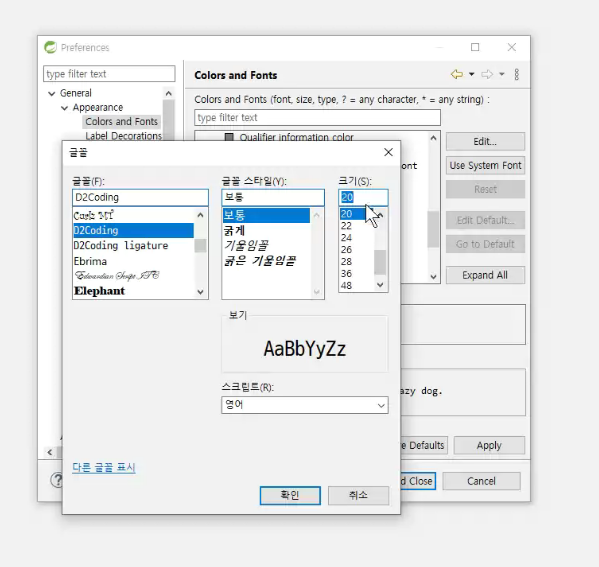Click the 다른 글꼴 표시 link

click(x=104, y=467)
